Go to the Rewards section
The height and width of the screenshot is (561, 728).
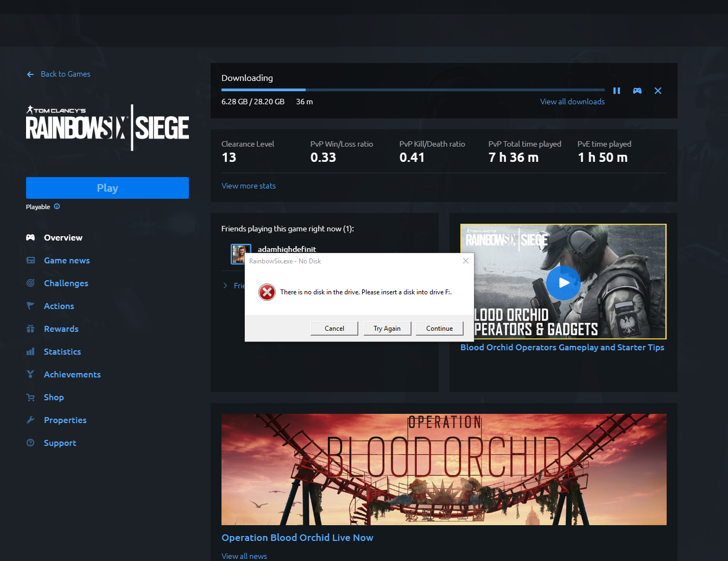click(x=61, y=329)
